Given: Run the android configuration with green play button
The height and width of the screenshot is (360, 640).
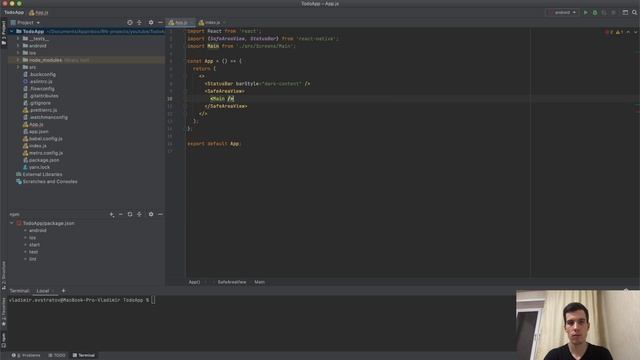Looking at the screenshot, I should tap(586, 13).
